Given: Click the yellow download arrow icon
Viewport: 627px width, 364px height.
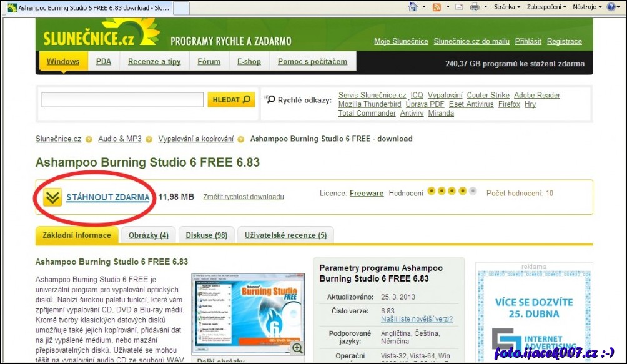Looking at the screenshot, I should click(53, 197).
